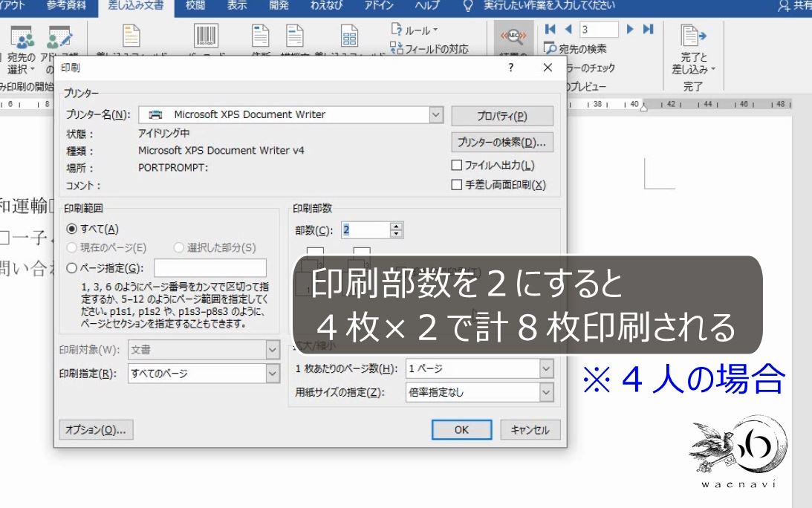Expand 用紙サイズの指定 dropdown
812x508 pixels.
coord(546,393)
